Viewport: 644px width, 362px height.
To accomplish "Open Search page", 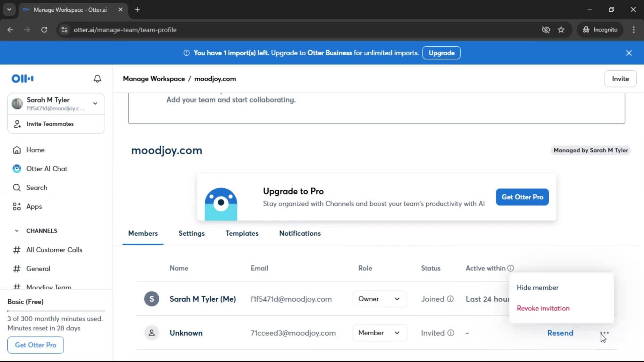I will click(x=37, y=188).
